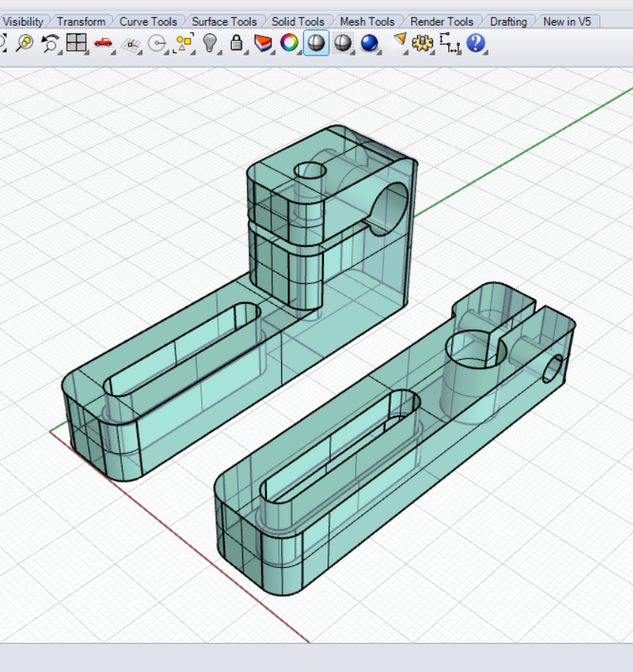Click the dimension annotation icon
633x672 pixels.
coord(448,43)
